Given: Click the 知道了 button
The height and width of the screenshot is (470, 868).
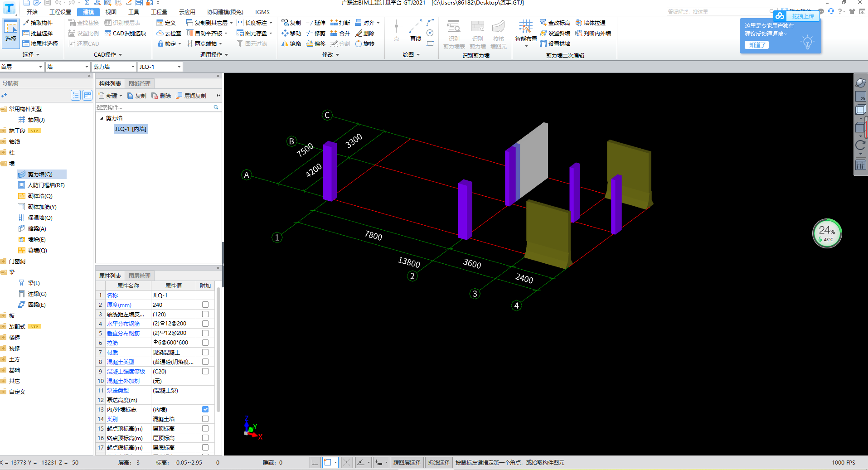Looking at the screenshot, I should click(756, 45).
